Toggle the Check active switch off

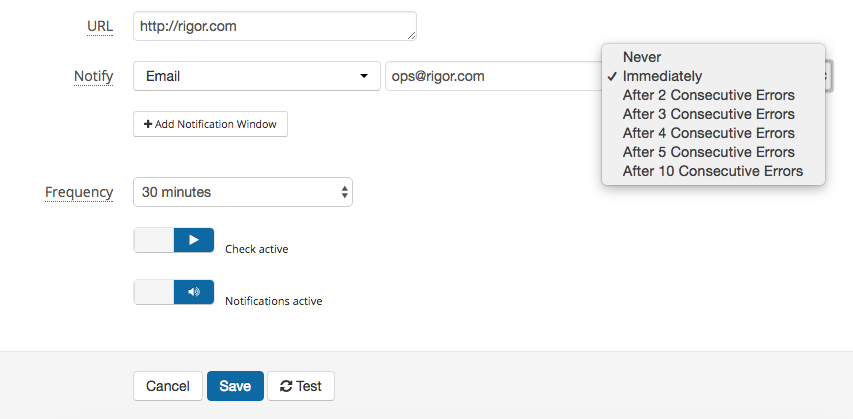pos(174,240)
